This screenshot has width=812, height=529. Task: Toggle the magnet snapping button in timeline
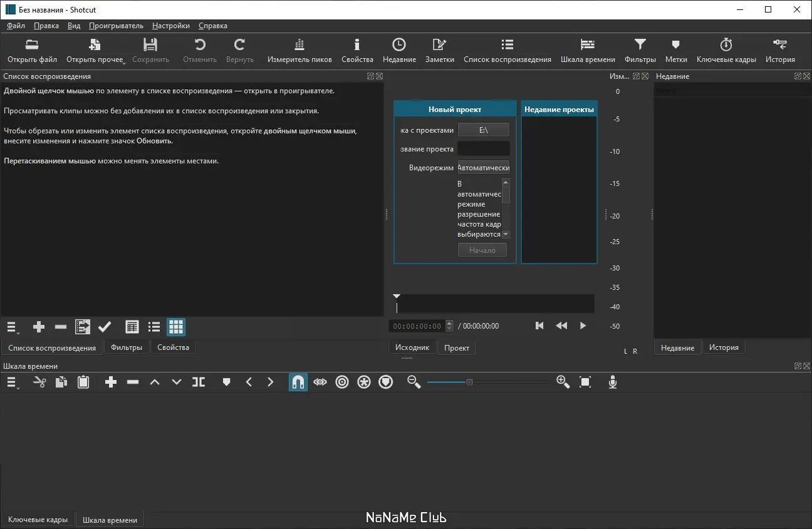[x=298, y=382]
